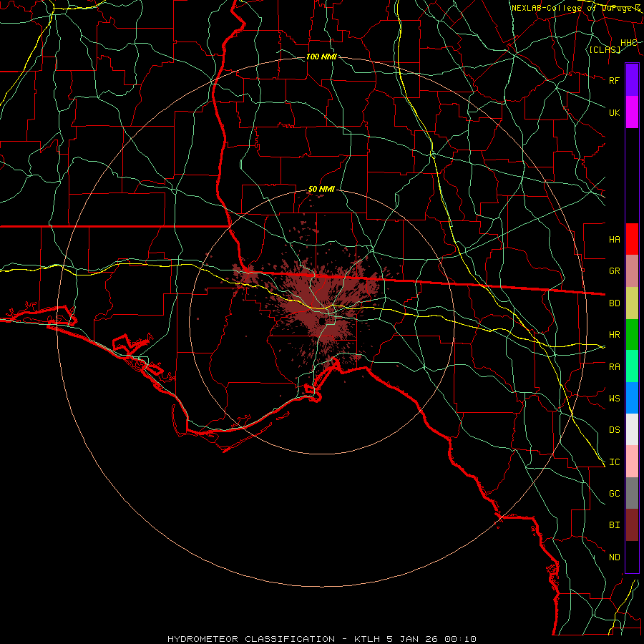Click the DS legend label
The image size is (644, 644).
[x=615, y=429]
